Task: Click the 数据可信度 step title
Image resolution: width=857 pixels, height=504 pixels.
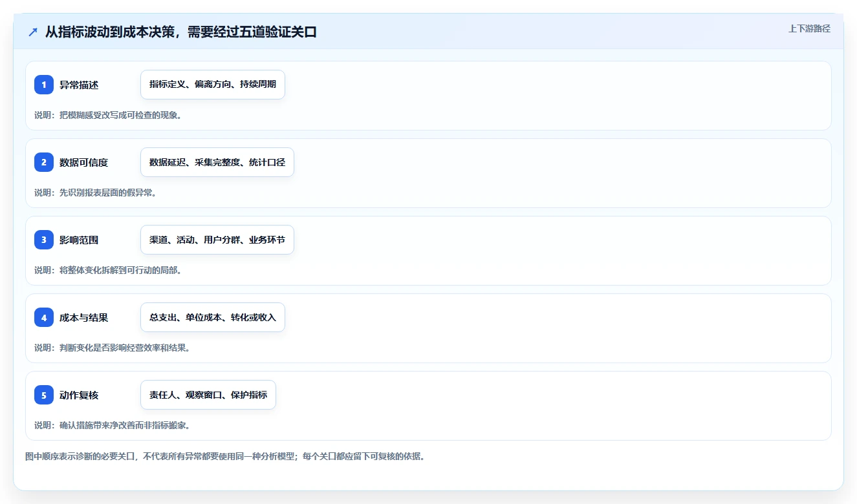Action: 83,162
